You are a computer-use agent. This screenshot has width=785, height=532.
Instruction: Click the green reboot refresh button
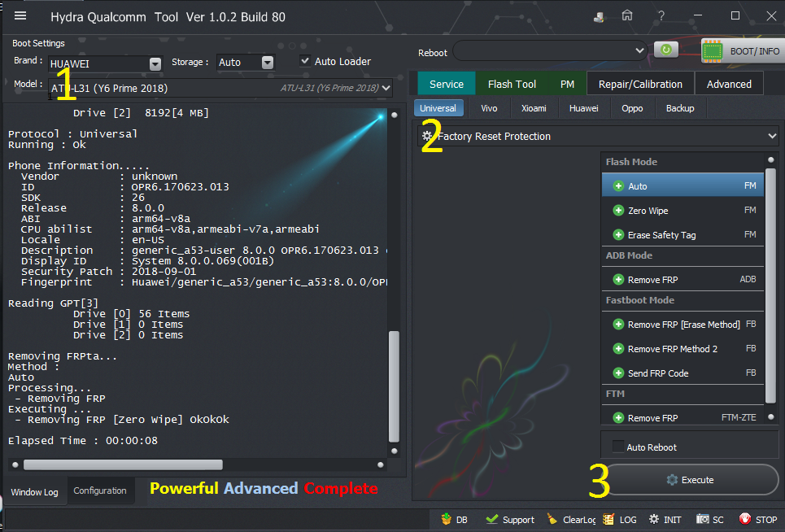tap(666, 50)
